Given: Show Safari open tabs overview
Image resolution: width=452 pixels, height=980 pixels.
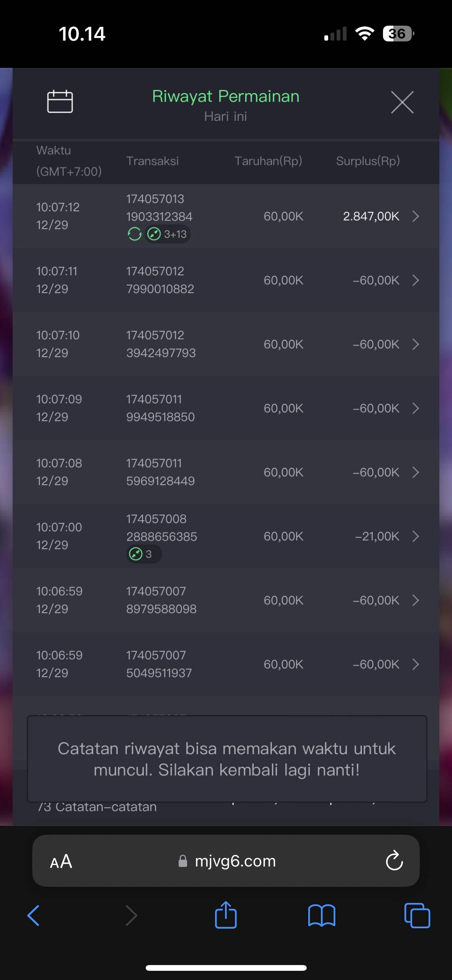Looking at the screenshot, I should click(x=417, y=915).
